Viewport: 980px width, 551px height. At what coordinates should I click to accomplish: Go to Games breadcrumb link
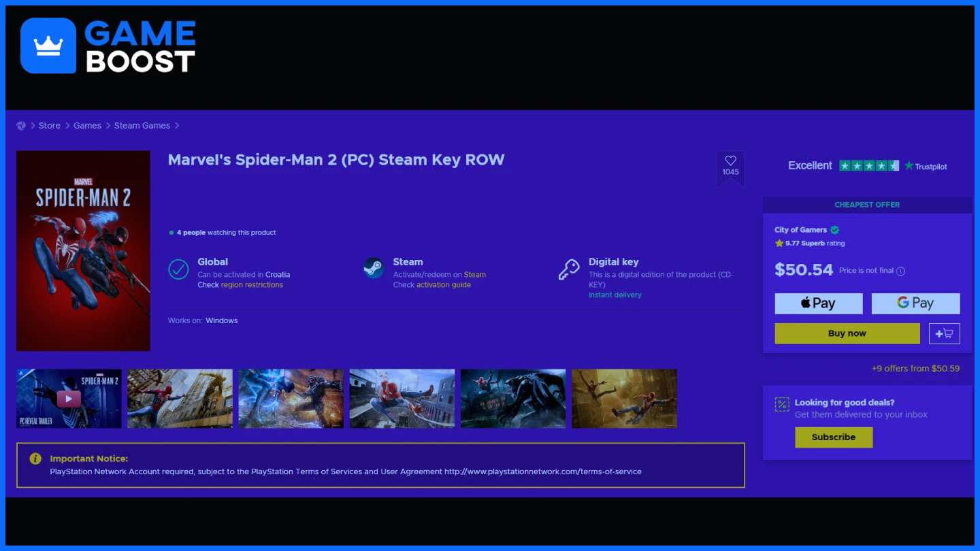tap(87, 126)
